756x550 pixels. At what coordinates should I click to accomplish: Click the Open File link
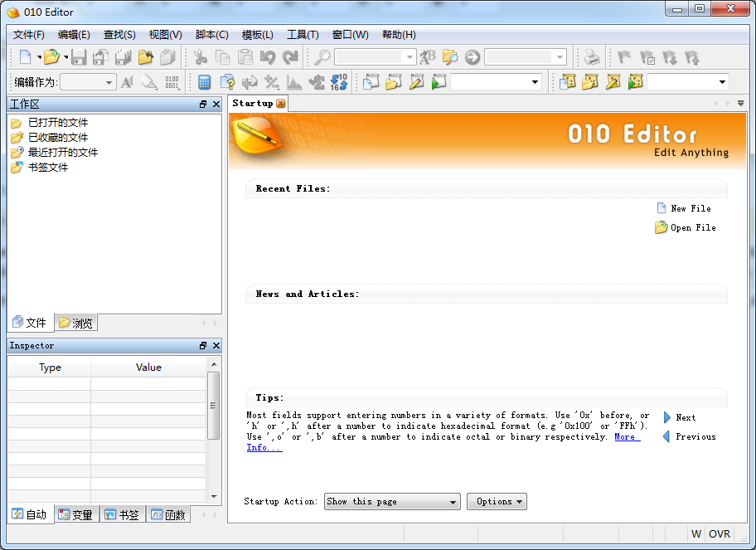[693, 227]
